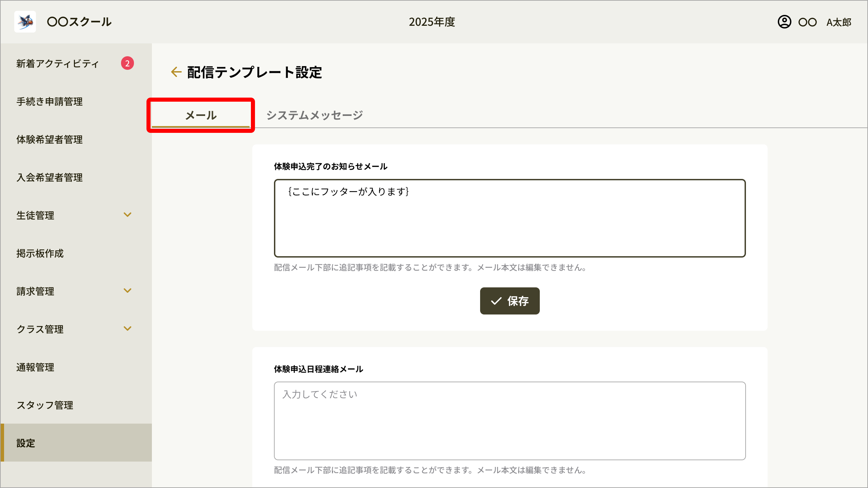Switch to the メール tab
868x488 pixels.
(x=201, y=115)
